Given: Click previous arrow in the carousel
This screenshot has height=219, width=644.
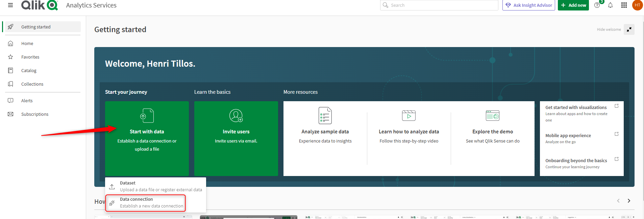Looking at the screenshot, I should point(618,201).
